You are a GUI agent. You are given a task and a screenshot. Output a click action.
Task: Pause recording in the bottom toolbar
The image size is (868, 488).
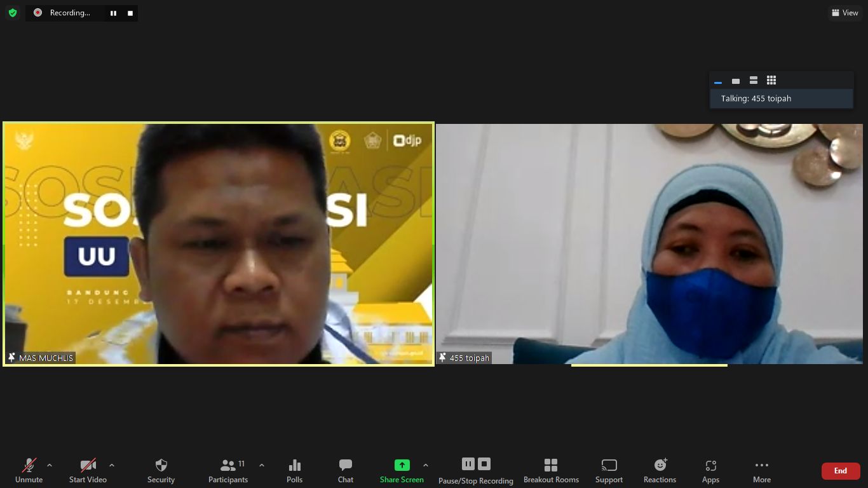coord(468,464)
